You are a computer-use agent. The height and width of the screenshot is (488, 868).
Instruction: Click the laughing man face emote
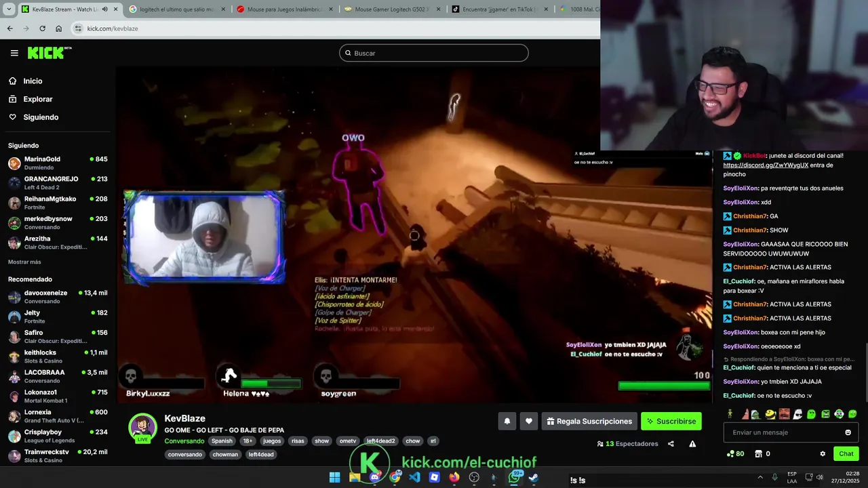pos(784,414)
